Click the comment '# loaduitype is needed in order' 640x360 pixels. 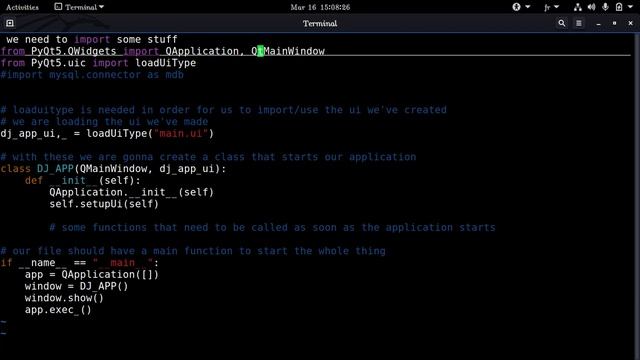(223, 110)
